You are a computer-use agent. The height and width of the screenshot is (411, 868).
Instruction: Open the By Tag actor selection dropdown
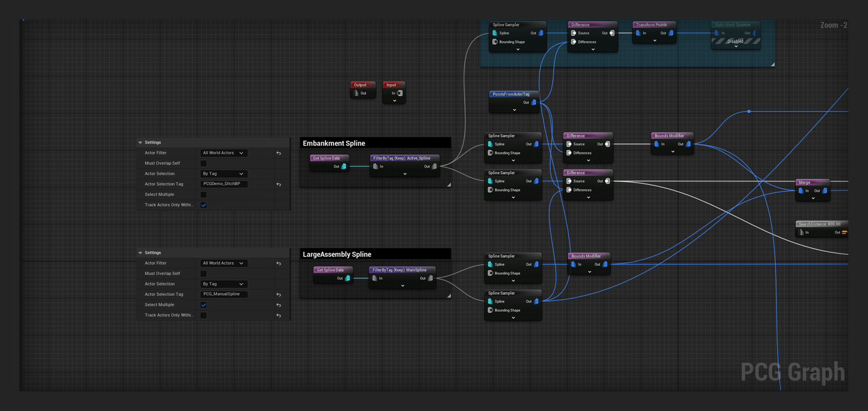[x=223, y=174]
